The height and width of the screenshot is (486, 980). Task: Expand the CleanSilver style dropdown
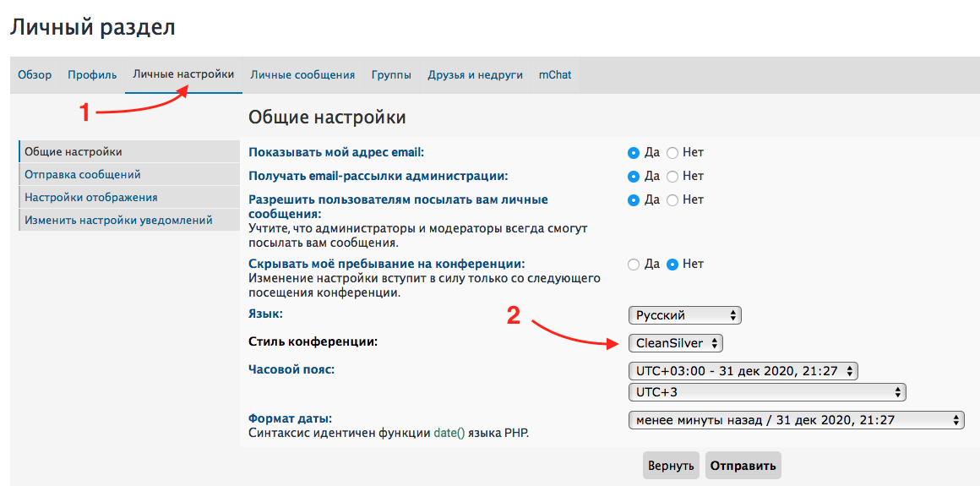pyautogui.click(x=676, y=343)
